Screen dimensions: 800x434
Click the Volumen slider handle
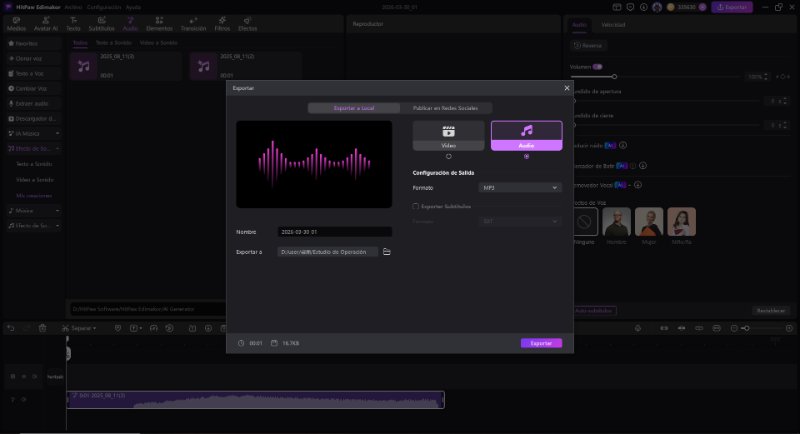pos(614,76)
